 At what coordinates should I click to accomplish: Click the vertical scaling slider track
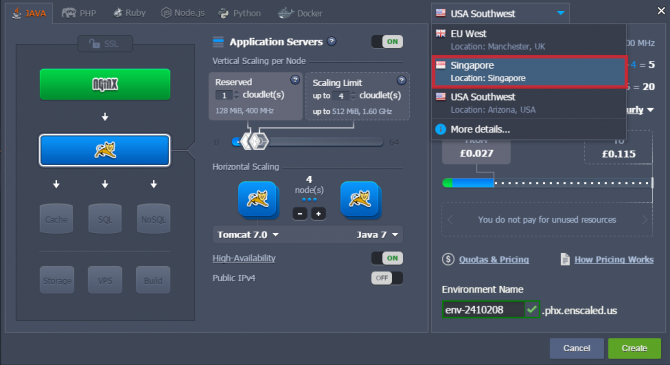[307, 142]
